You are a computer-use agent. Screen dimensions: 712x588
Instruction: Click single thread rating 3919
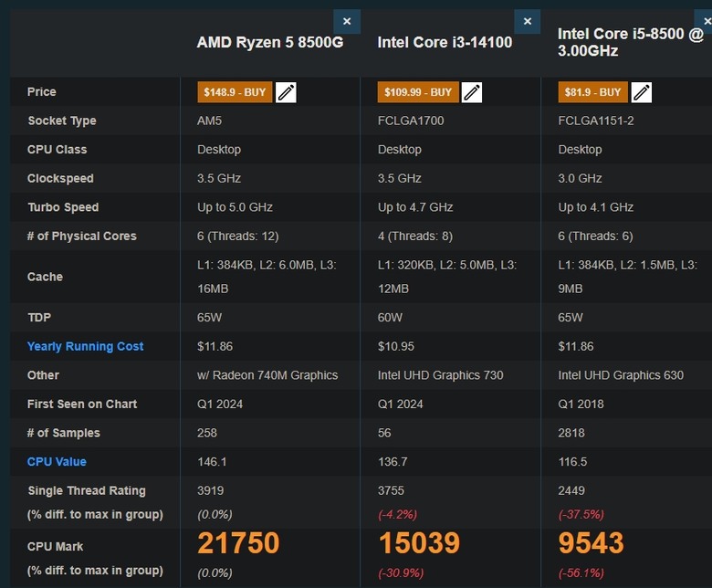pyautogui.click(x=210, y=491)
